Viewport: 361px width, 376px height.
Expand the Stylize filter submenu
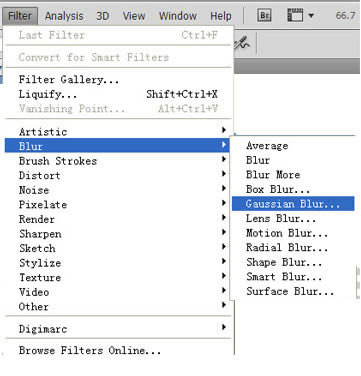(117, 263)
